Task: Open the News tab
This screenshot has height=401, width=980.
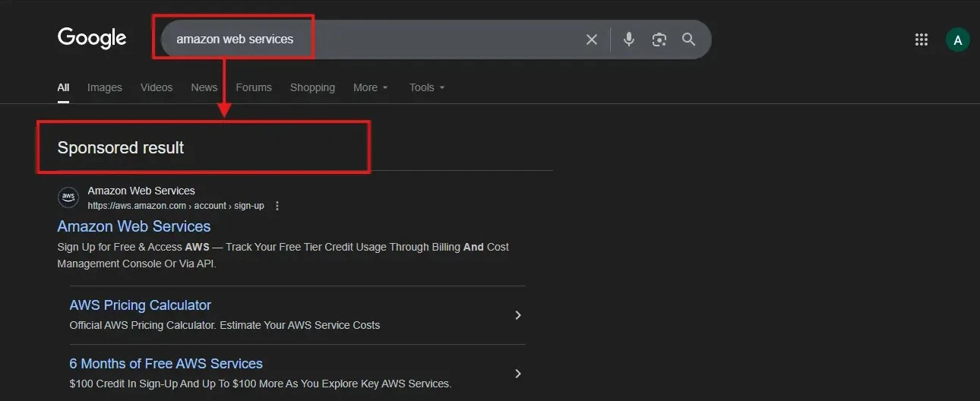Action: tap(204, 87)
